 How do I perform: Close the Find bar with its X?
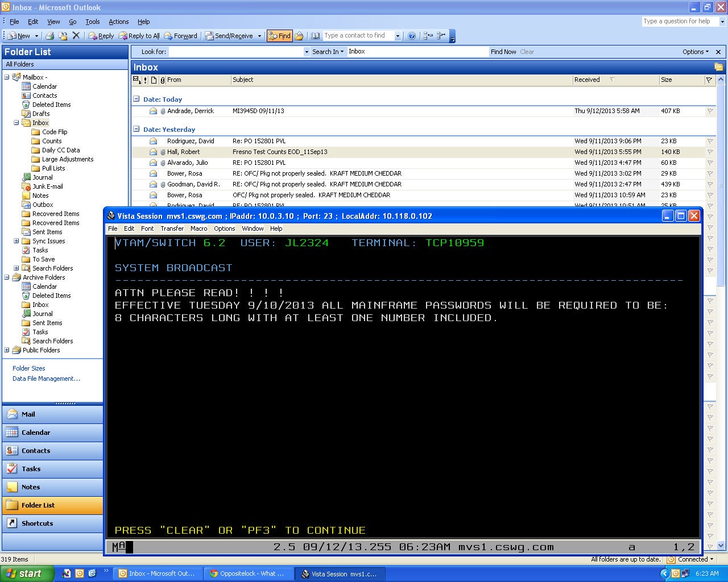tap(718, 52)
